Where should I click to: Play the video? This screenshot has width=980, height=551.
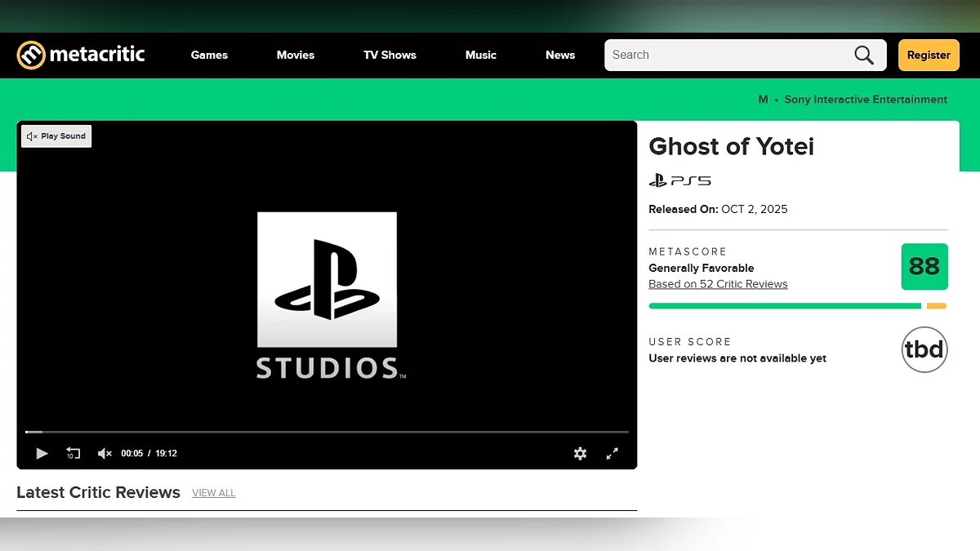pos(42,453)
